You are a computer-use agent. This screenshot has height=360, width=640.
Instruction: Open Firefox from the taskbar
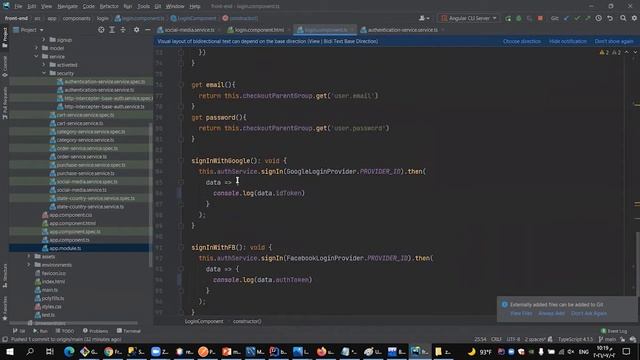325,351
